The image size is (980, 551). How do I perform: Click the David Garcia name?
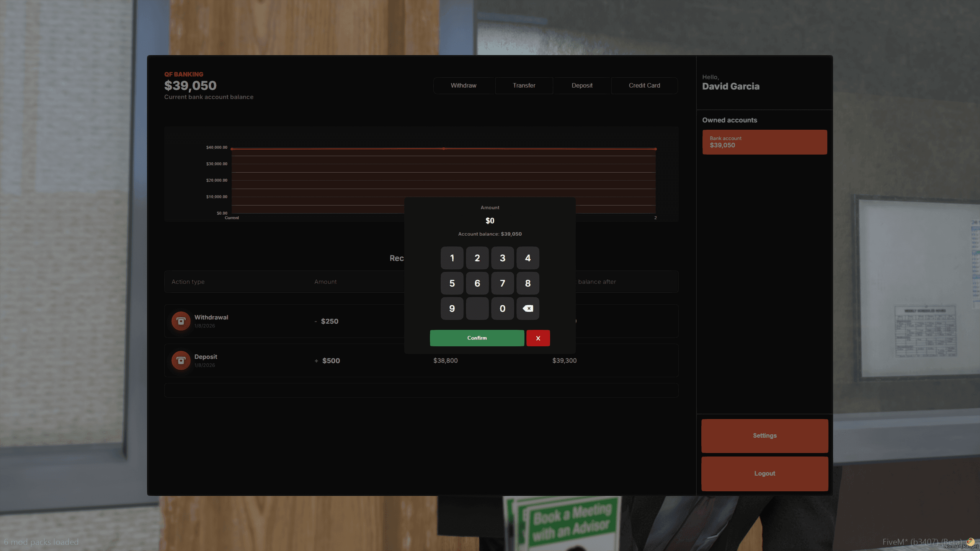(730, 86)
